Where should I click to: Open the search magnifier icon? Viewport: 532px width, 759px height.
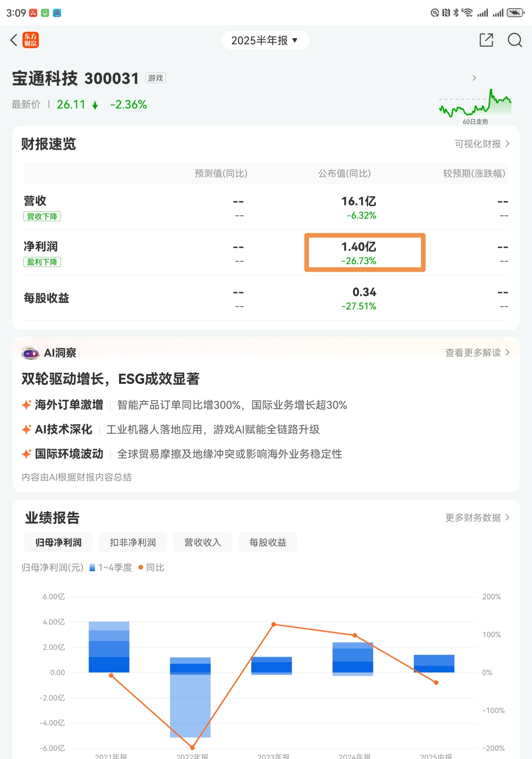(515, 40)
